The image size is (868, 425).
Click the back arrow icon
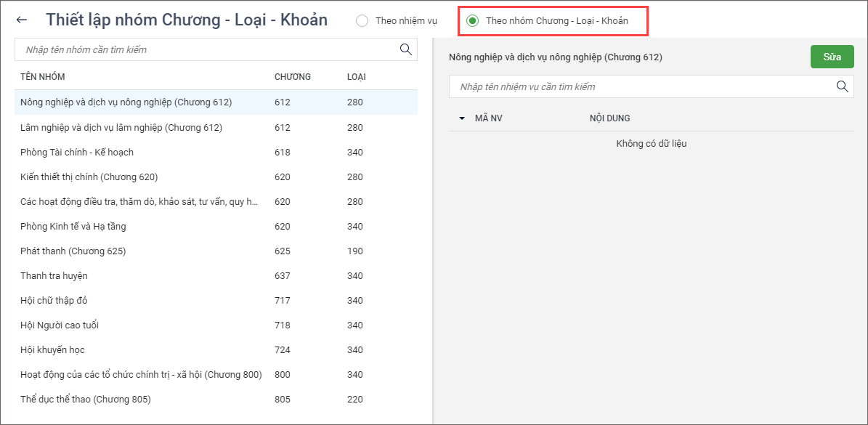click(22, 20)
